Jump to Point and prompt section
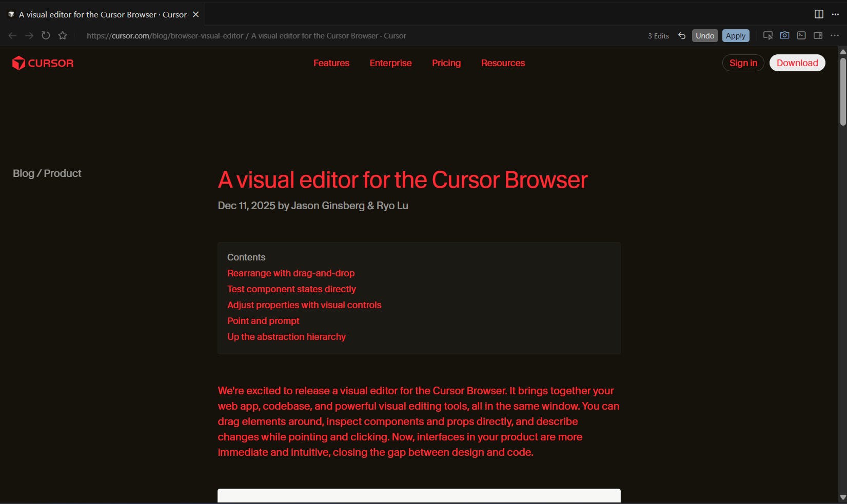This screenshot has width=847, height=504. (263, 321)
